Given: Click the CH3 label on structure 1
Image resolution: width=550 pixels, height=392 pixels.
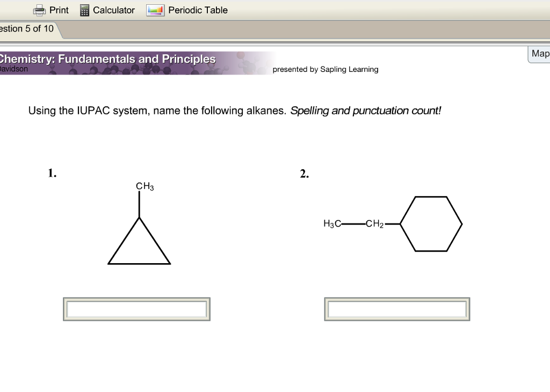Looking at the screenshot, I should pos(143,186).
